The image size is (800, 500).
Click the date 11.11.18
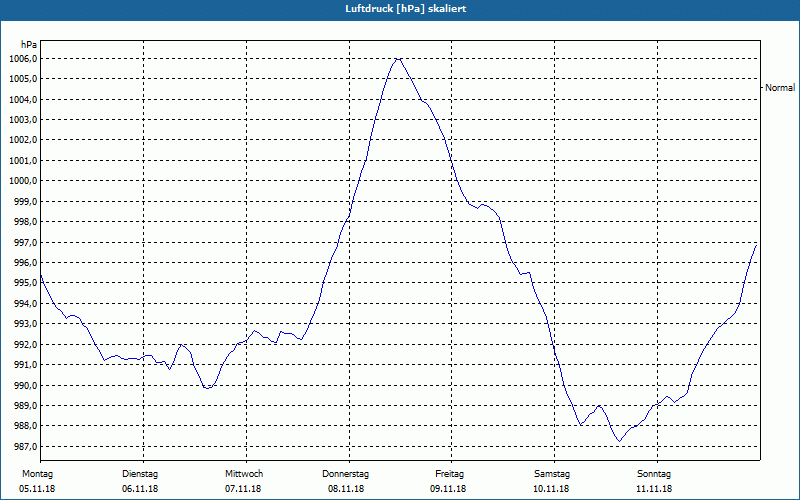point(654,489)
